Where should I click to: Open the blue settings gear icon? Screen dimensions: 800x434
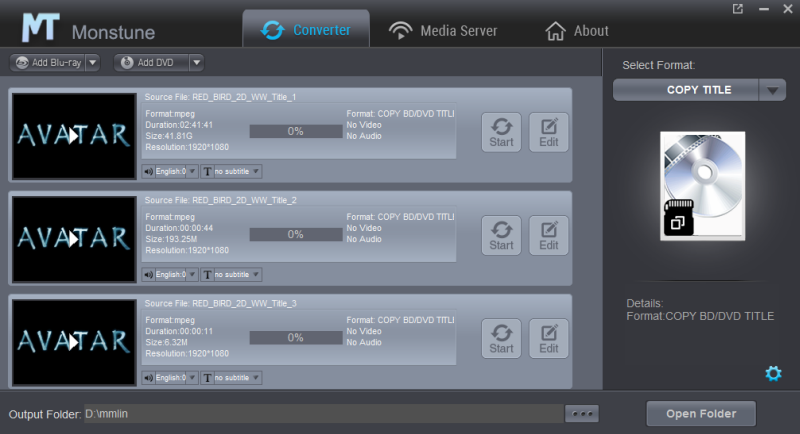pos(772,373)
